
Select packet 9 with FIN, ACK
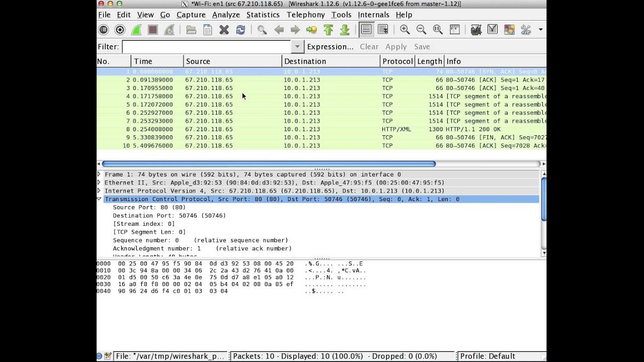pos(321,137)
